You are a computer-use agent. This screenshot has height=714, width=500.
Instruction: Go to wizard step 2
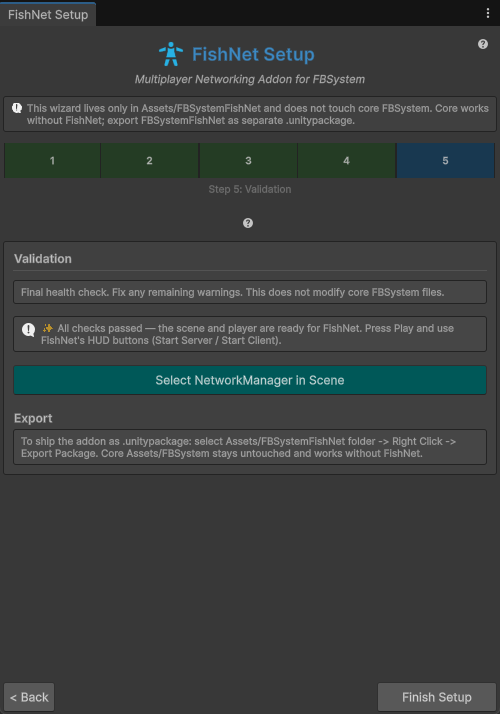(149, 160)
